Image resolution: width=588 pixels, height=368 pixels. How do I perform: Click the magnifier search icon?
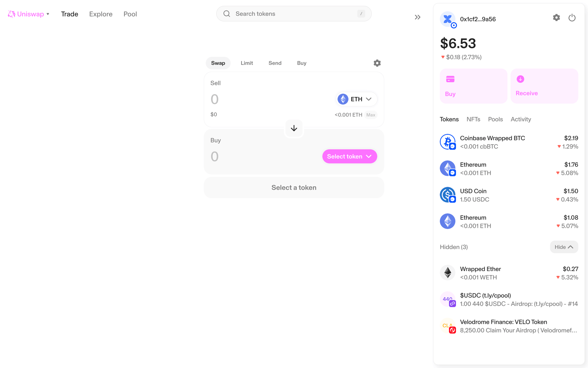[x=227, y=14]
